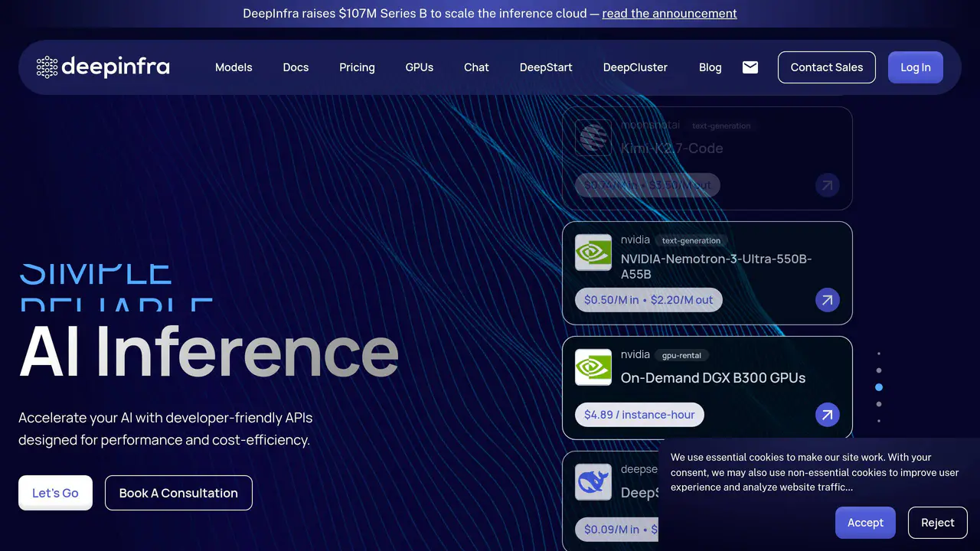Open the Models menu item
This screenshot has width=980, height=551.
pyautogui.click(x=234, y=67)
